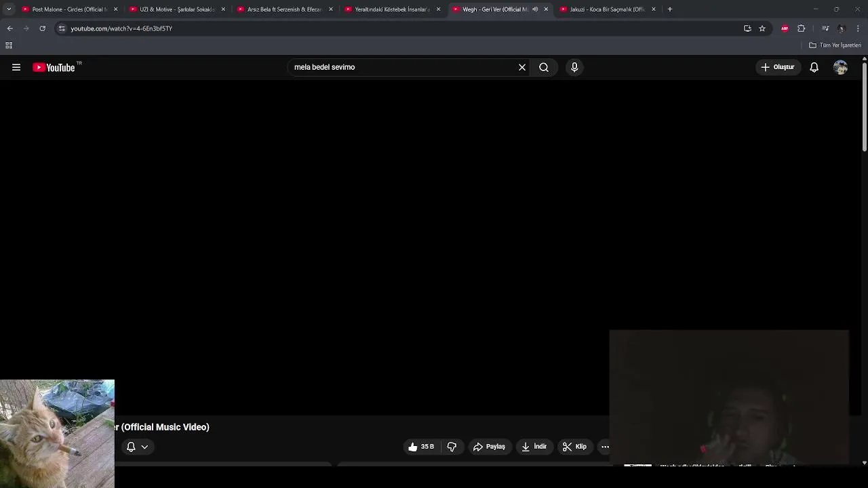Click the magnifier search button

click(x=544, y=67)
